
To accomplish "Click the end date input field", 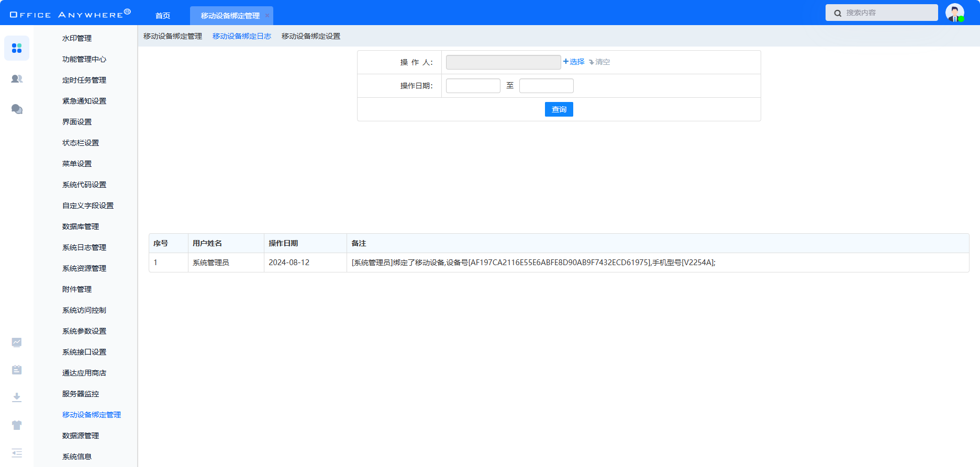I will point(546,86).
